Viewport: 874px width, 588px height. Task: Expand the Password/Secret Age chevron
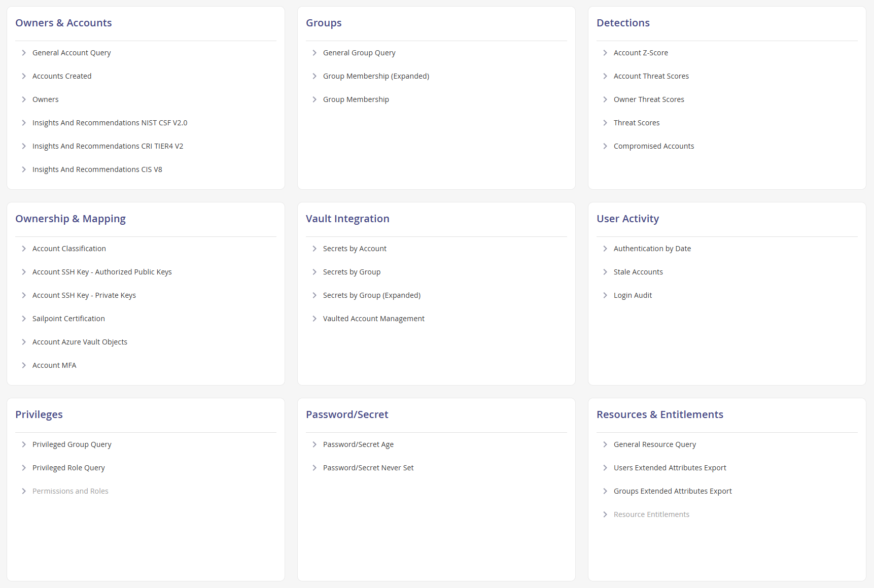coord(314,444)
